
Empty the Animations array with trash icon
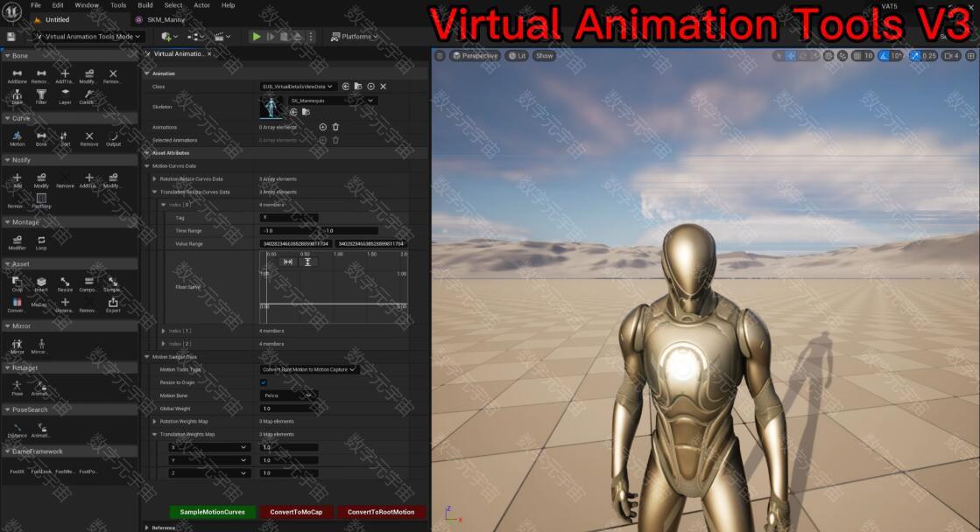click(335, 127)
